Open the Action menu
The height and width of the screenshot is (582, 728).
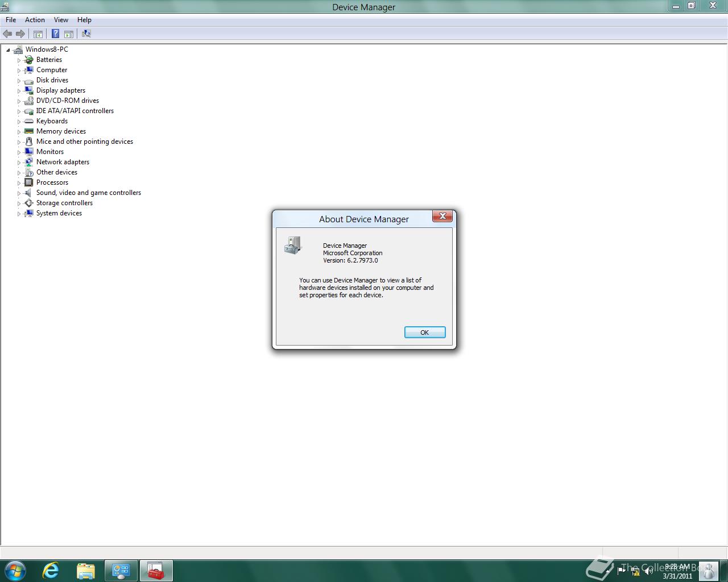[35, 20]
